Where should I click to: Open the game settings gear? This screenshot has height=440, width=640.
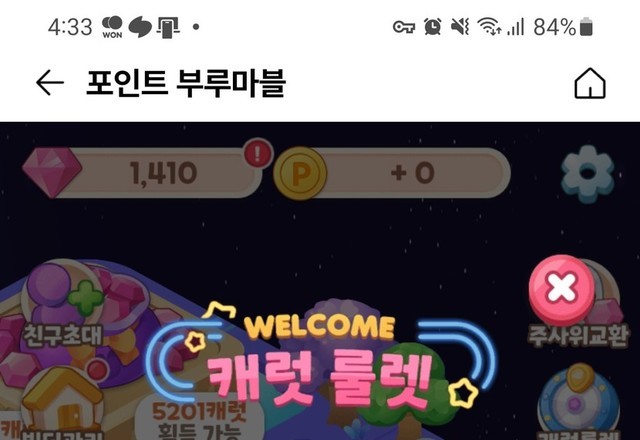(x=587, y=174)
